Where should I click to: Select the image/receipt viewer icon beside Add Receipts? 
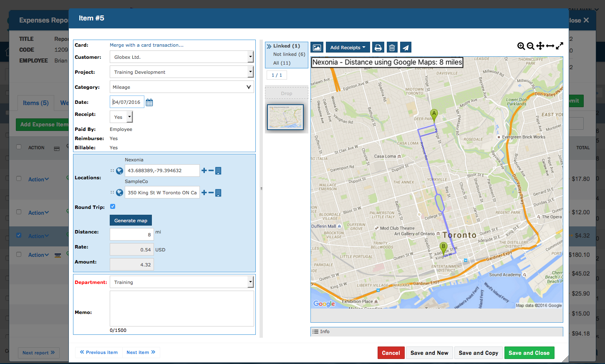(x=317, y=47)
